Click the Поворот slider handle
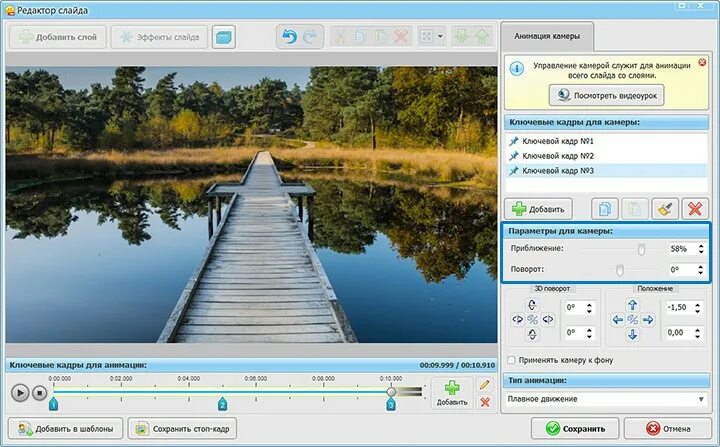 click(619, 270)
